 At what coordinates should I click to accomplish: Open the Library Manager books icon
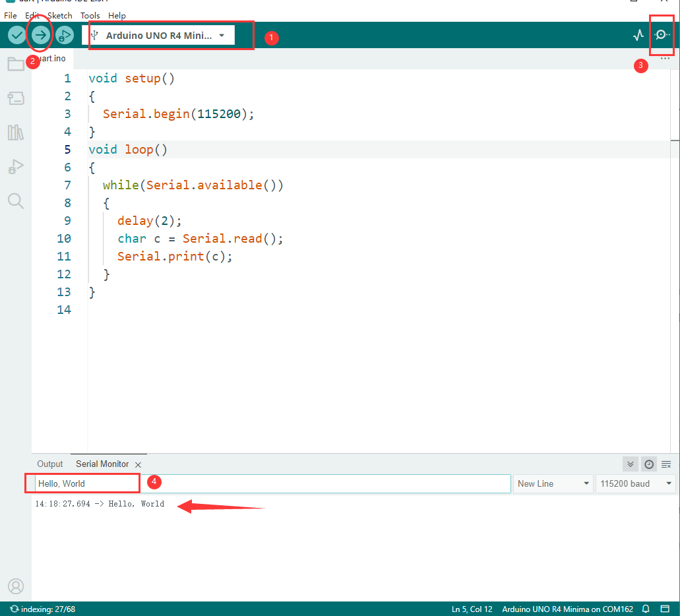pos(16,133)
